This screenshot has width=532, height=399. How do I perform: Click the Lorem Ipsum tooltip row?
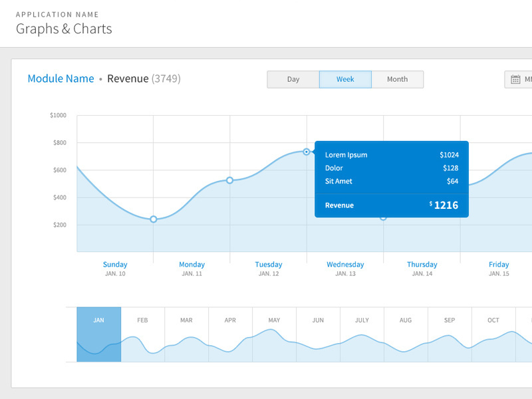coord(392,155)
